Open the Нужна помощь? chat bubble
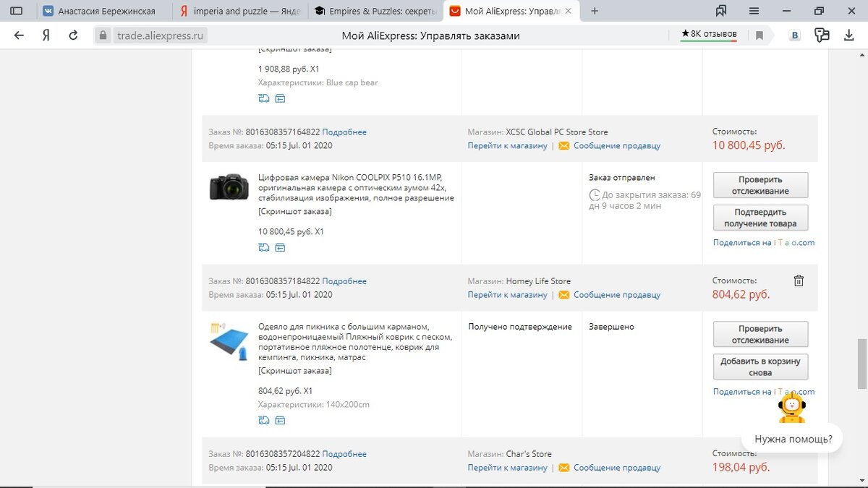Screen dimensions: 868x488 coord(793,439)
